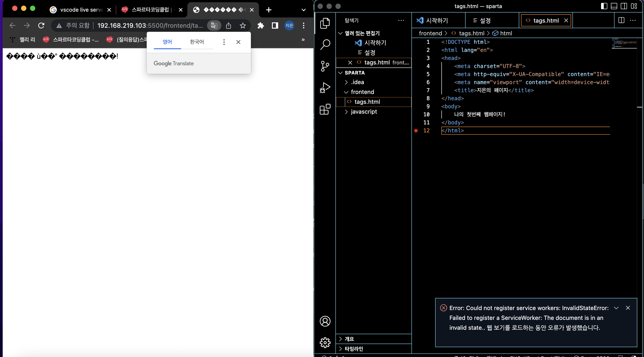
Task: Collapse the frontend folder
Action: (x=373, y=92)
